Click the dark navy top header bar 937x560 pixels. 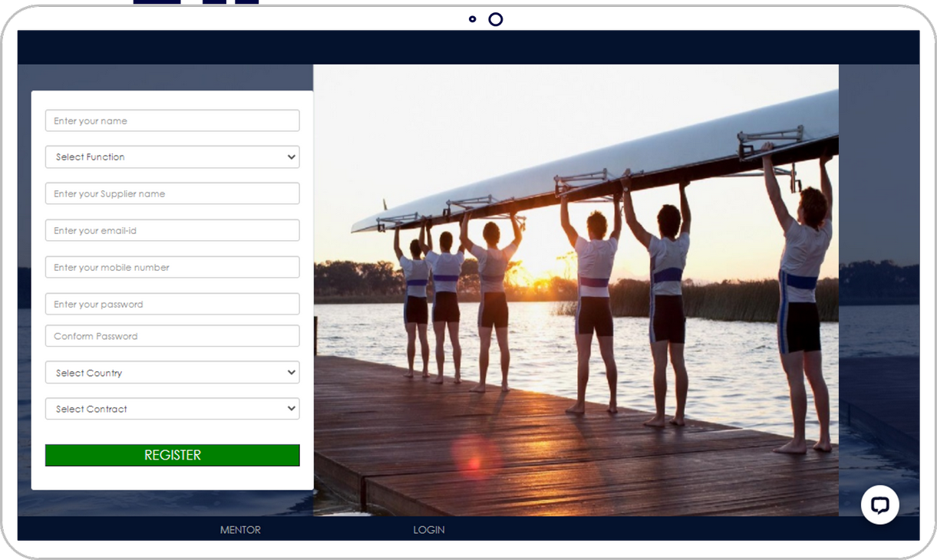[468, 48]
